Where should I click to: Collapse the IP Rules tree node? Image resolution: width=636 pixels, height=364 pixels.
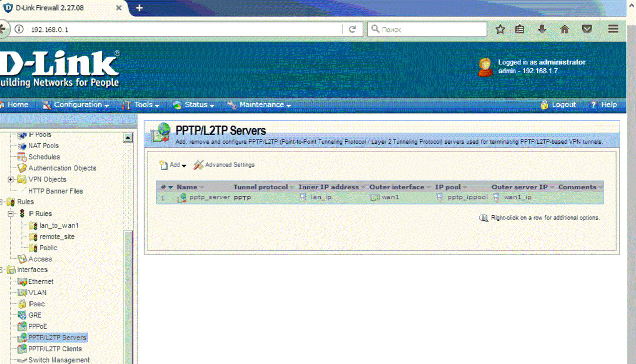click(10, 213)
